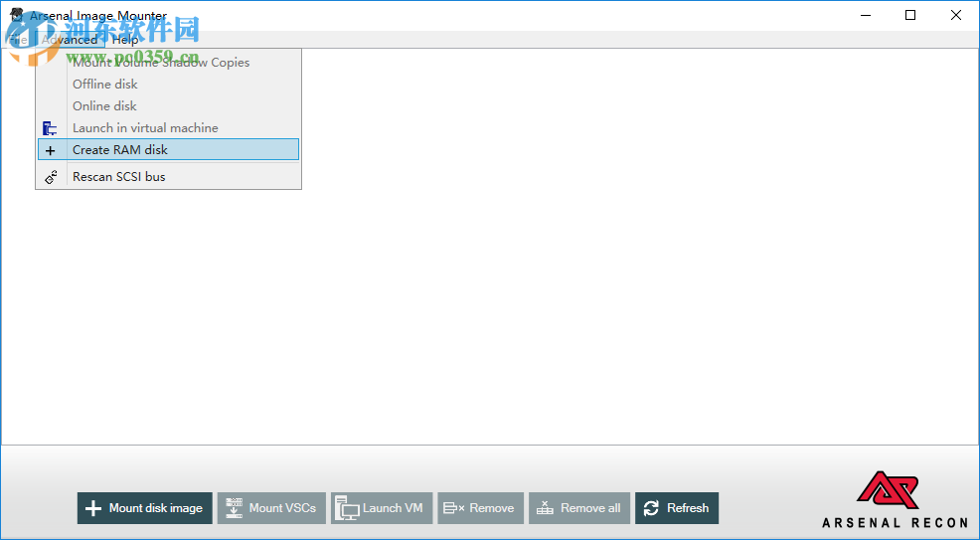Click the Launch VM button
Image resolution: width=980 pixels, height=540 pixels.
tap(382, 508)
